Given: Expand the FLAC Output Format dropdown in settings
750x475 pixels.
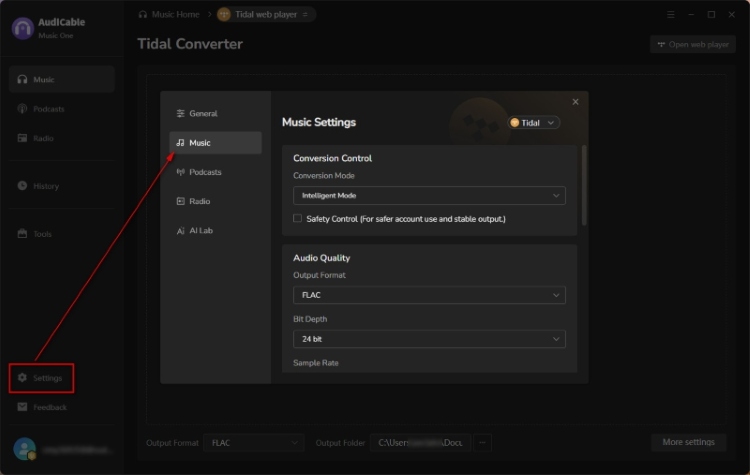Looking at the screenshot, I should point(429,295).
